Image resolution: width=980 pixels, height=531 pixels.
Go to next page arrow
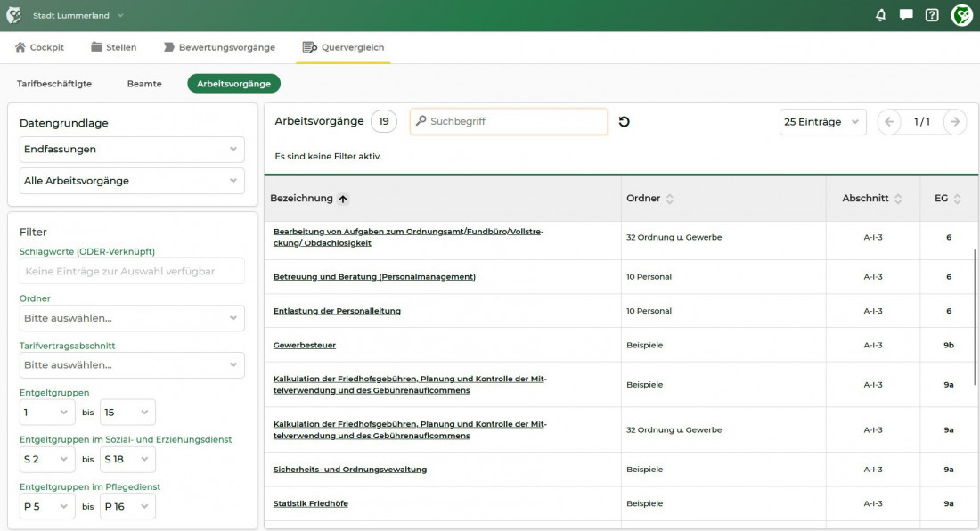tap(954, 122)
